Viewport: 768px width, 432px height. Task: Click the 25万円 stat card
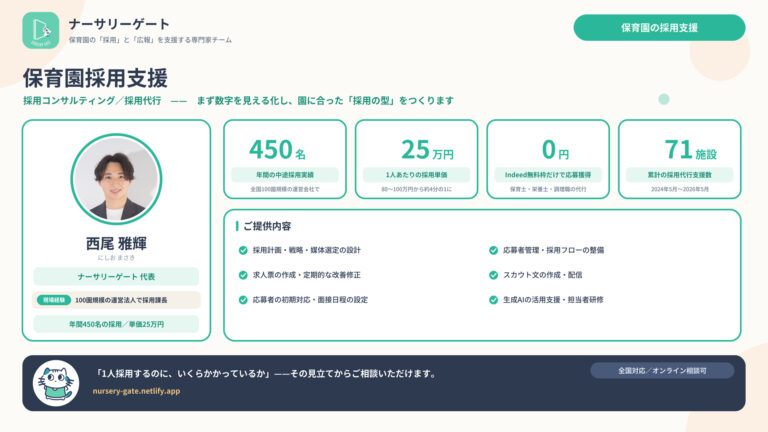pos(416,159)
